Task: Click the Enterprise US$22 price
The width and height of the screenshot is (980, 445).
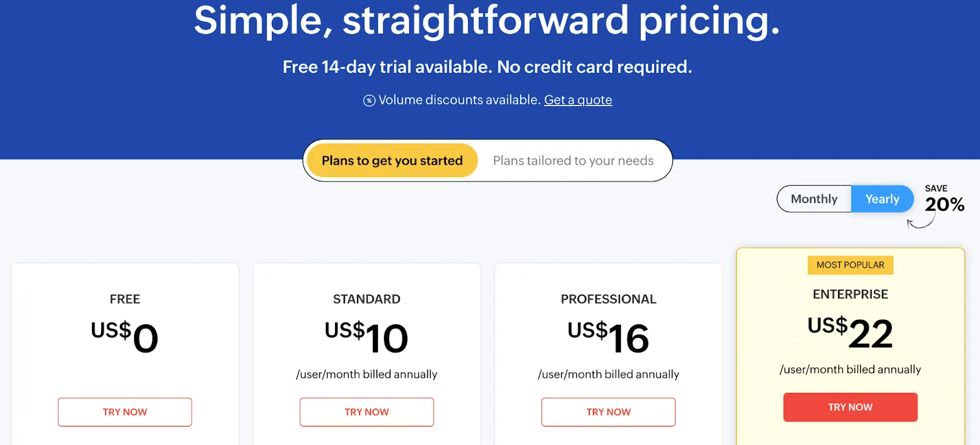Action: 850,331
